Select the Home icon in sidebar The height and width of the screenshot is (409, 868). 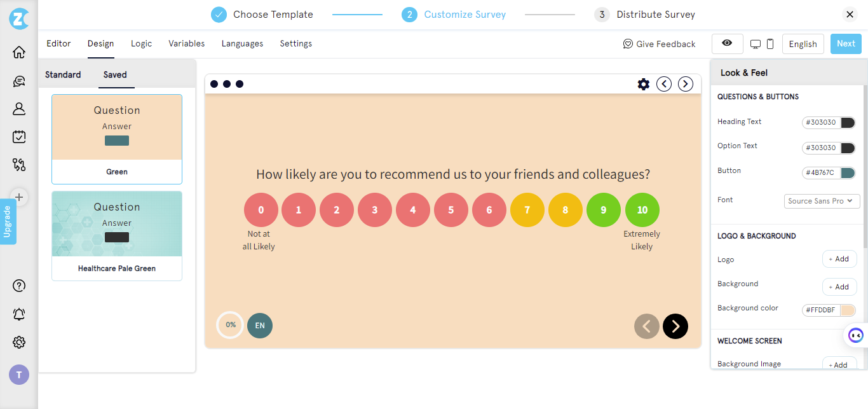coord(19,52)
